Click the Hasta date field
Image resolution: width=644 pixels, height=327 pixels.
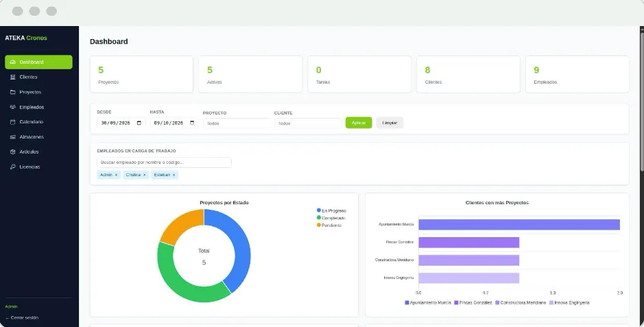tap(174, 123)
